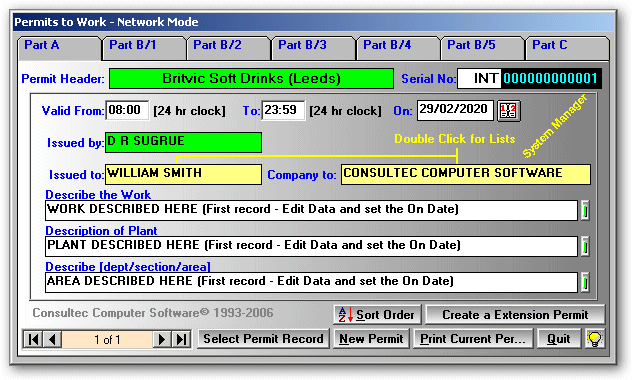Switch to the Part A tab

[x=59, y=48]
